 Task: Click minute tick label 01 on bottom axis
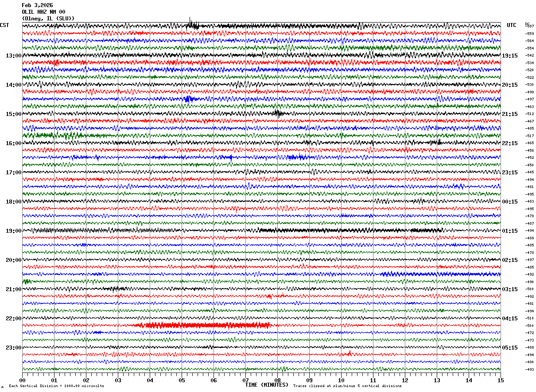click(x=54, y=380)
